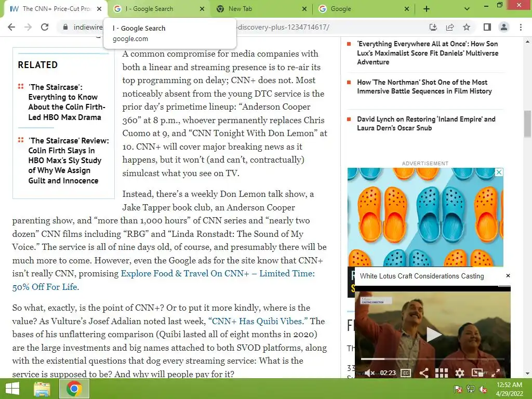Click the muted volume tray icon
Image resolution: width=532 pixels, height=399 pixels.
(483, 389)
